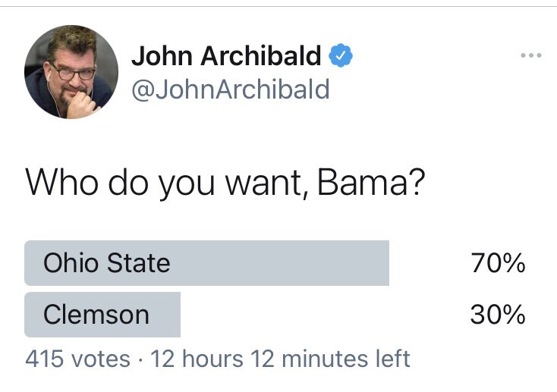Click the 12 hours 12 minutes left text
Screen dimensions: 557x392
point(281,358)
